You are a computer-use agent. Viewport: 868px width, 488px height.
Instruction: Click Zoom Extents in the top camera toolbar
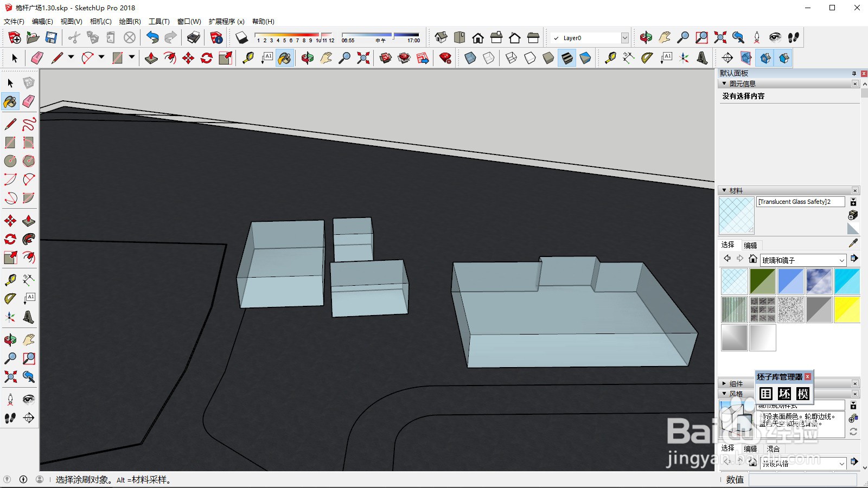(x=720, y=37)
